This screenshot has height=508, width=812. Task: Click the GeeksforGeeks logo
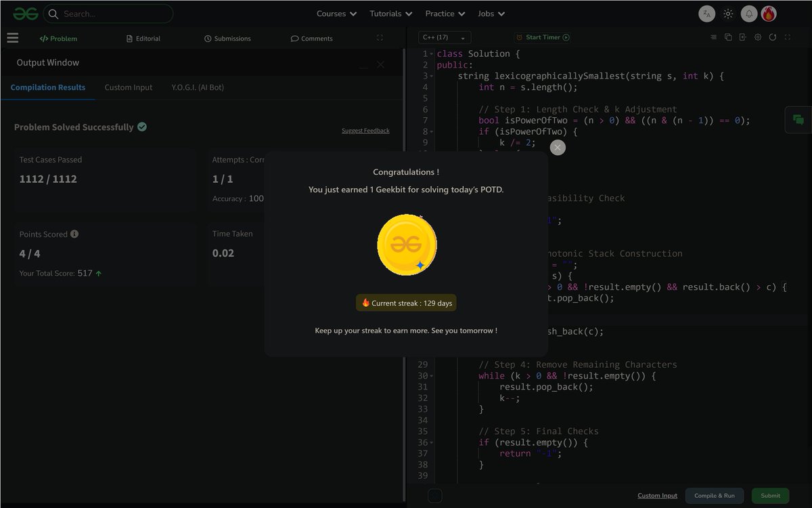pos(25,14)
